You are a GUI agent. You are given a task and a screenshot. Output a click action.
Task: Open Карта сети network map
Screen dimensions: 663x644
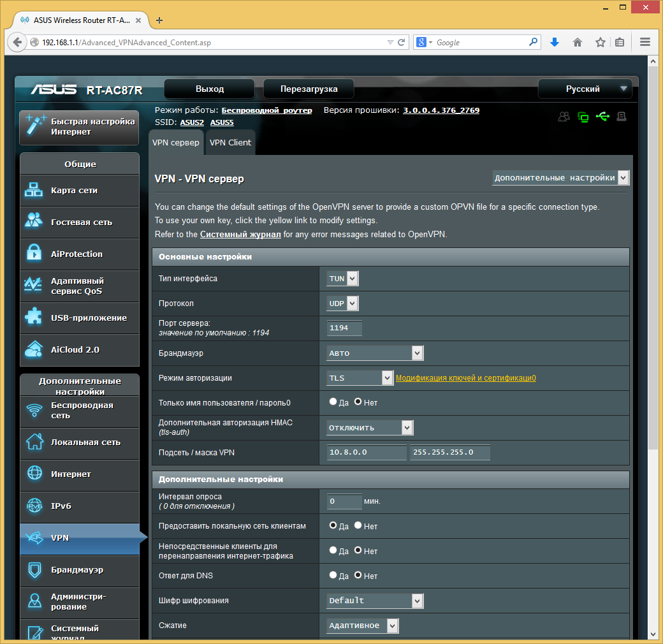80,191
